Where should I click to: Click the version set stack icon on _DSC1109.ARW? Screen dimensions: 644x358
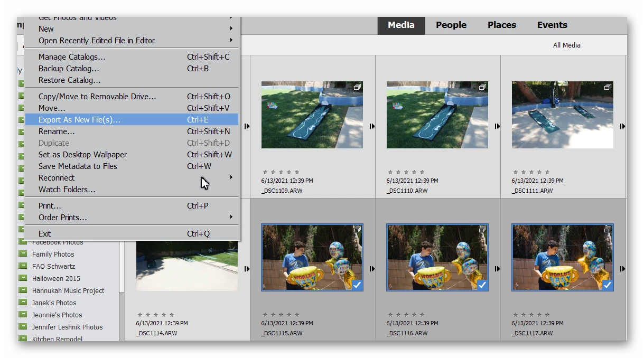tap(358, 87)
